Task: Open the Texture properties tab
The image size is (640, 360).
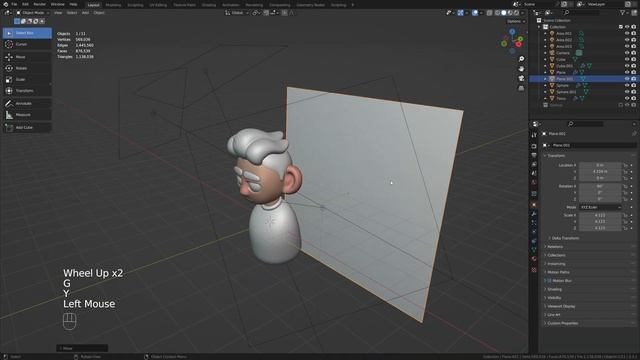Action: point(534,270)
